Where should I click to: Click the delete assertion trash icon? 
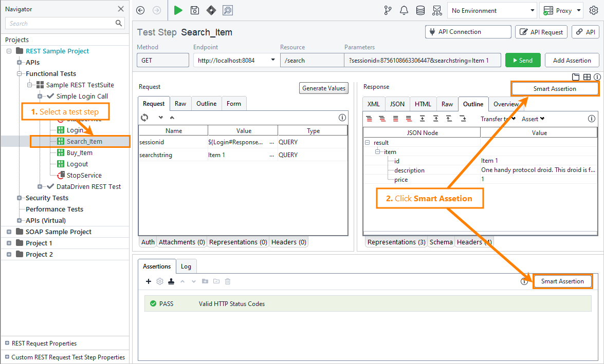pos(228,281)
